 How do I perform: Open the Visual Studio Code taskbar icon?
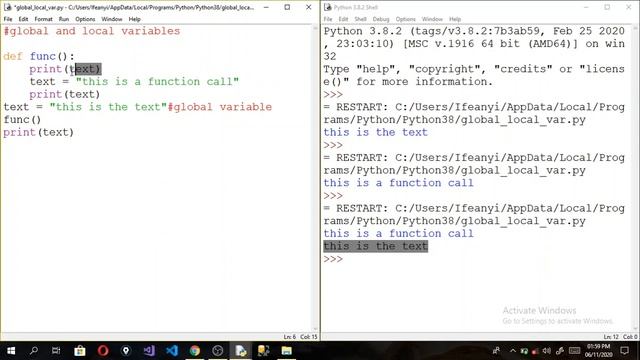(172, 351)
